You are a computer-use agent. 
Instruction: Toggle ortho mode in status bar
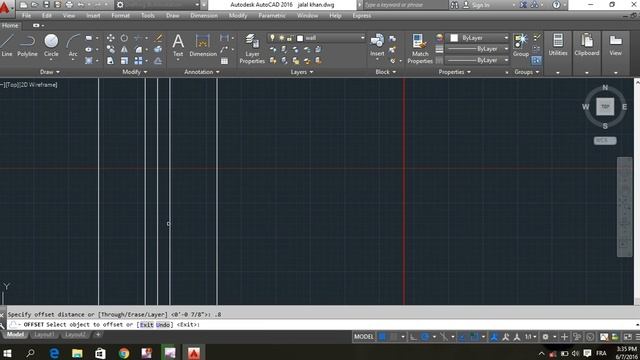[413, 337]
